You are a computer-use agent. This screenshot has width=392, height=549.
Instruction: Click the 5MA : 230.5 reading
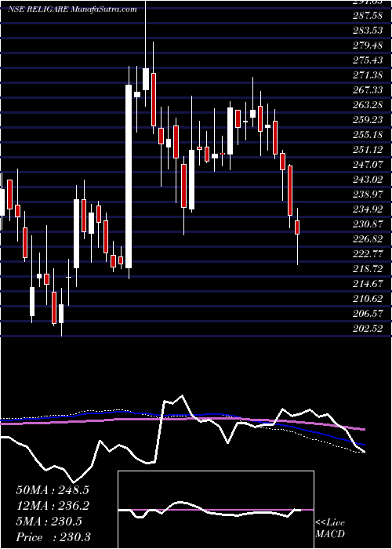(x=49, y=522)
